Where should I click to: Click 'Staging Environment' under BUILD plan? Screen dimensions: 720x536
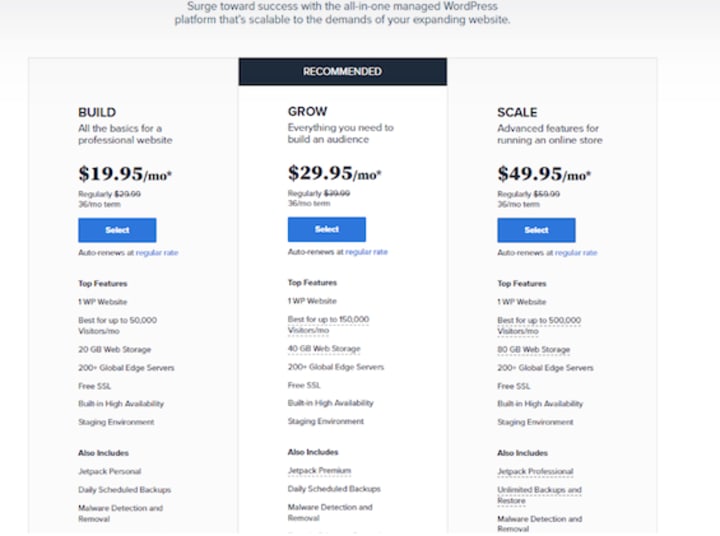click(x=116, y=422)
